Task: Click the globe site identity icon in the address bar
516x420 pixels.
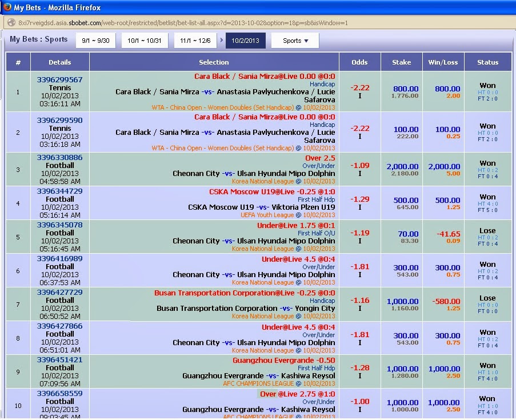Action: pos(11,22)
